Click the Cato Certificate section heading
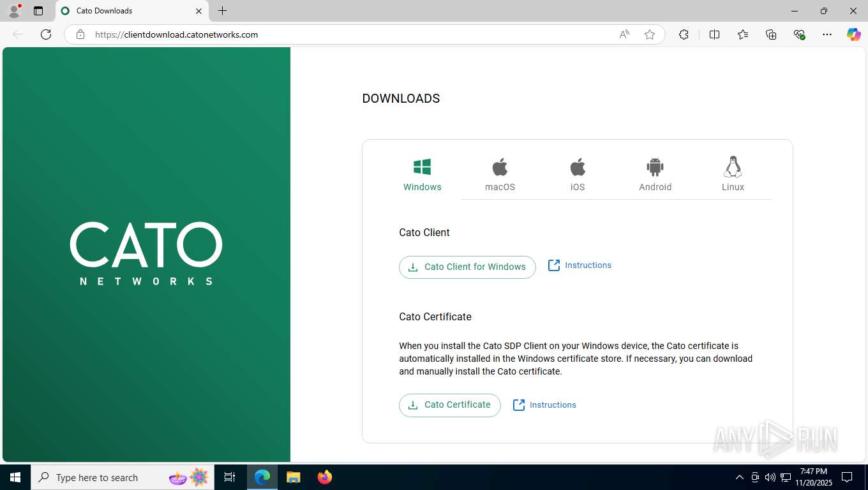This screenshot has width=868, height=490. 435,316
